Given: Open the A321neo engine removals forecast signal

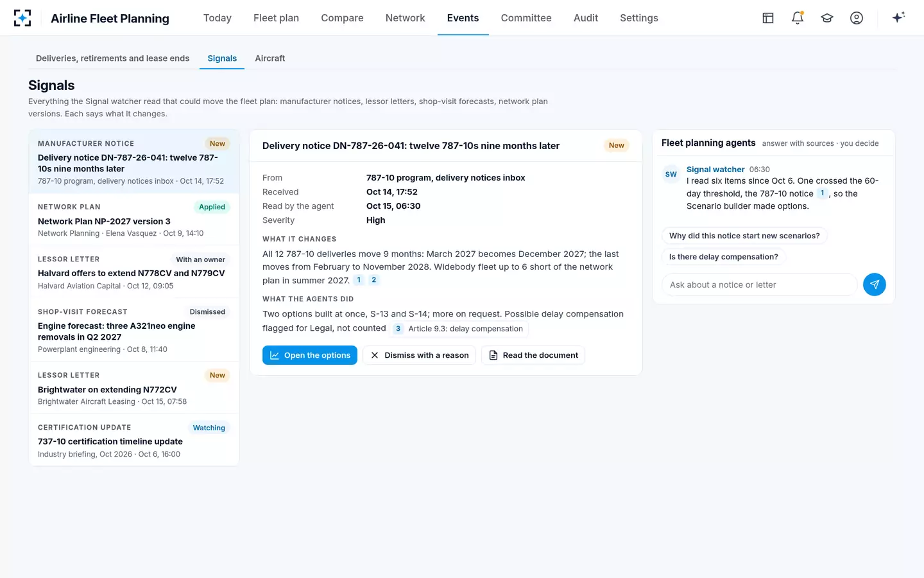Looking at the screenshot, I should point(134,330).
